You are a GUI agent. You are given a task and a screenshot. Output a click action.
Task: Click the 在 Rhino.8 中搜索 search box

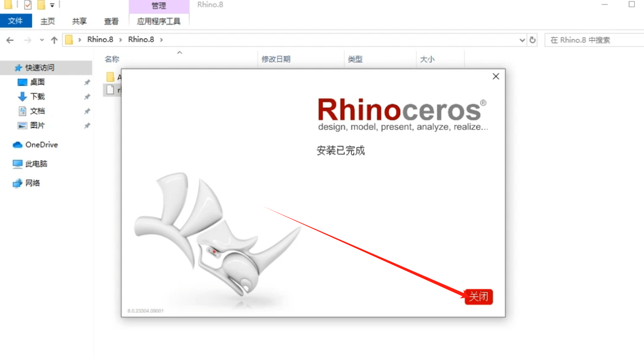594,40
